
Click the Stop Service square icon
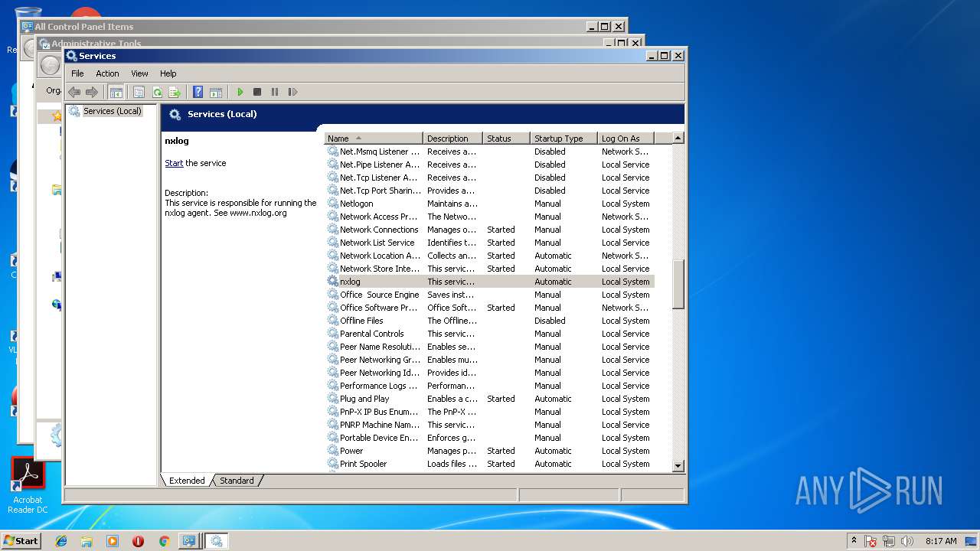coord(257,92)
